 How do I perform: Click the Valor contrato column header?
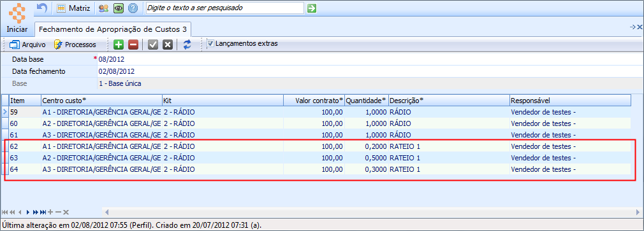314,101
